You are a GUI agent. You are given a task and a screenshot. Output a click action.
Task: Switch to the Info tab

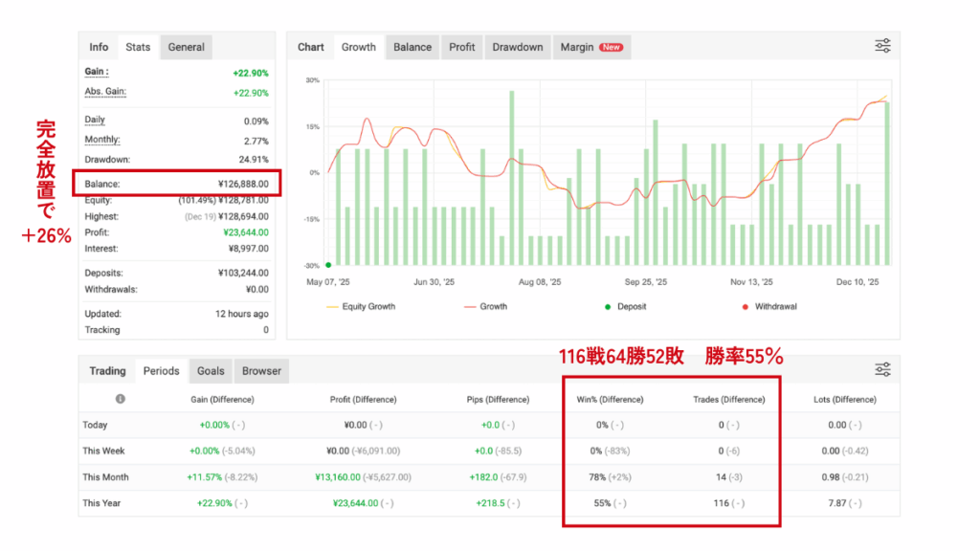pyautogui.click(x=99, y=47)
